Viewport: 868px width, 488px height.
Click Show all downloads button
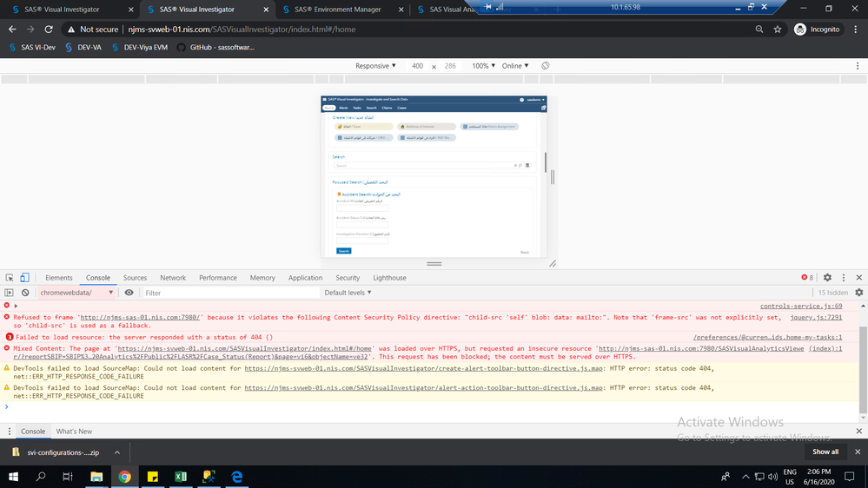(x=825, y=452)
